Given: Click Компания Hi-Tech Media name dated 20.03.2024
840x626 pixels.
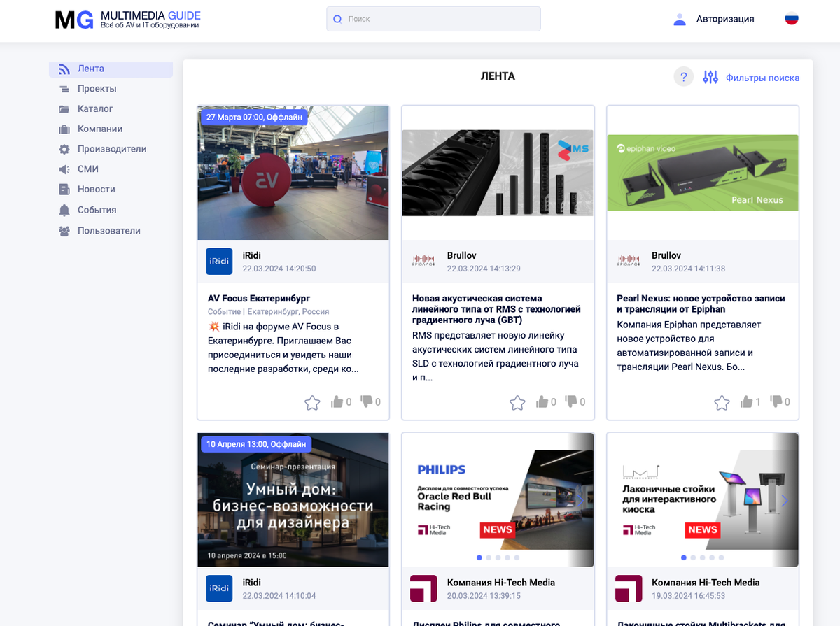Looking at the screenshot, I should 501,583.
